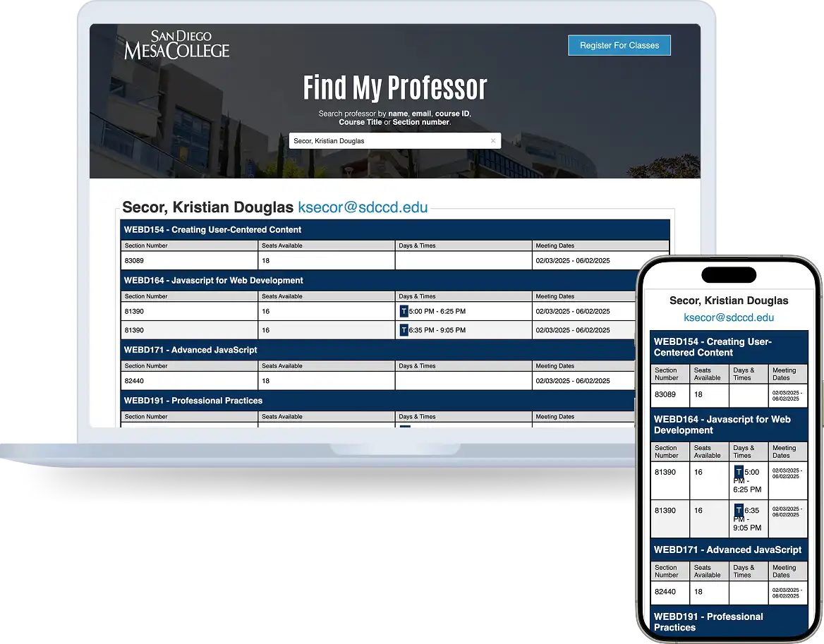Select the 6:35 PM - 9:05 PM time on laptop
This screenshot has width=824, height=644.
click(437, 330)
